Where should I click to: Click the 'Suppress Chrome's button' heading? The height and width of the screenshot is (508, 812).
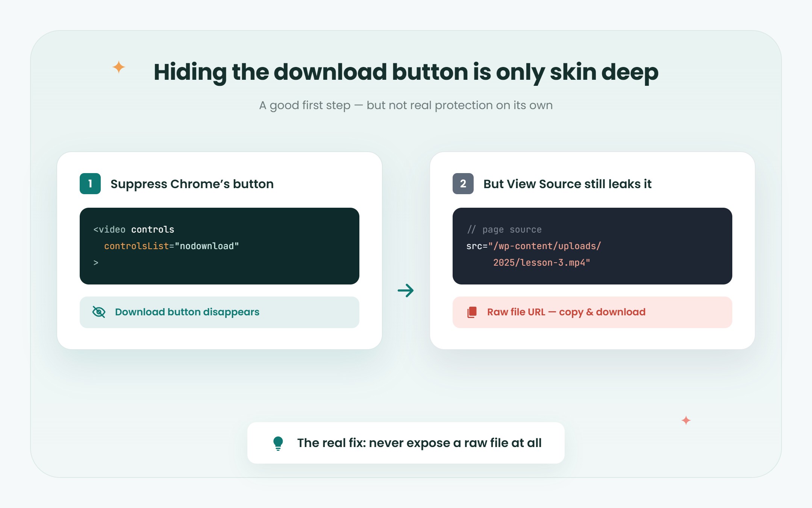tap(192, 184)
